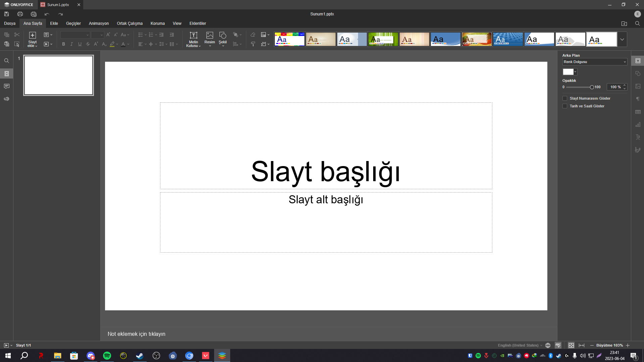Viewport: 644px width, 362px height.
Task: Click the Clear style eraser icon
Action: [x=253, y=35]
